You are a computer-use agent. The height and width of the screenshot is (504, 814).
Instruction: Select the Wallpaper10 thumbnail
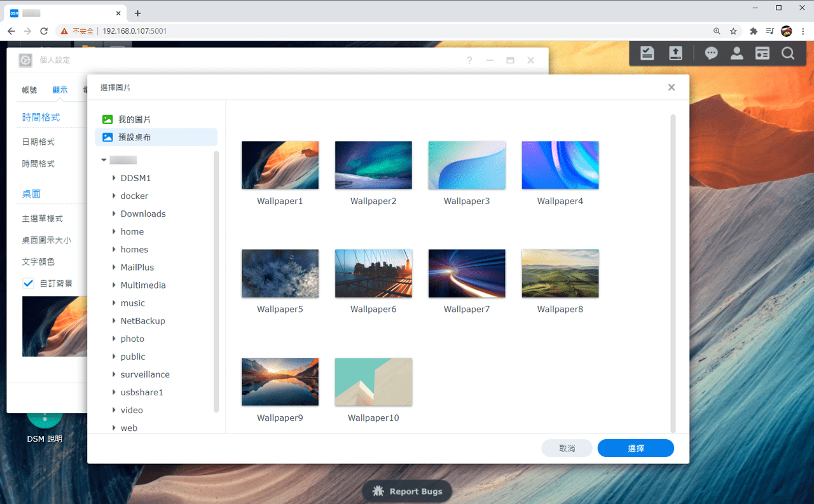tap(373, 382)
